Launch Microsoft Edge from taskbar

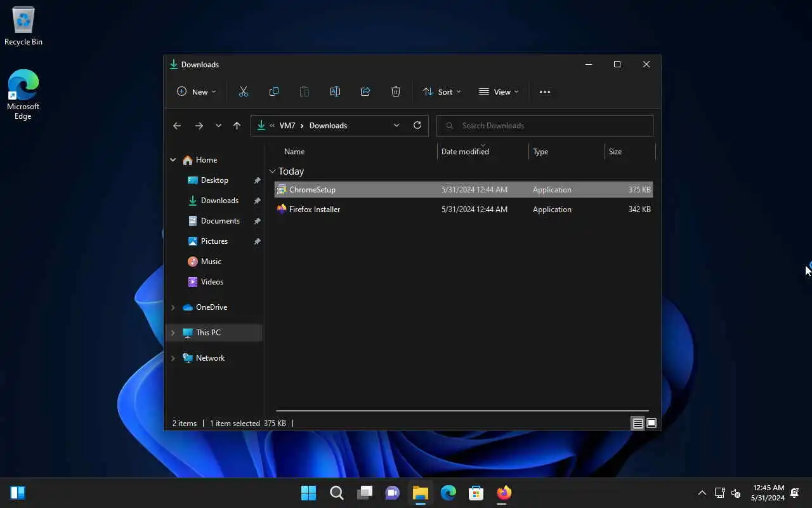449,493
